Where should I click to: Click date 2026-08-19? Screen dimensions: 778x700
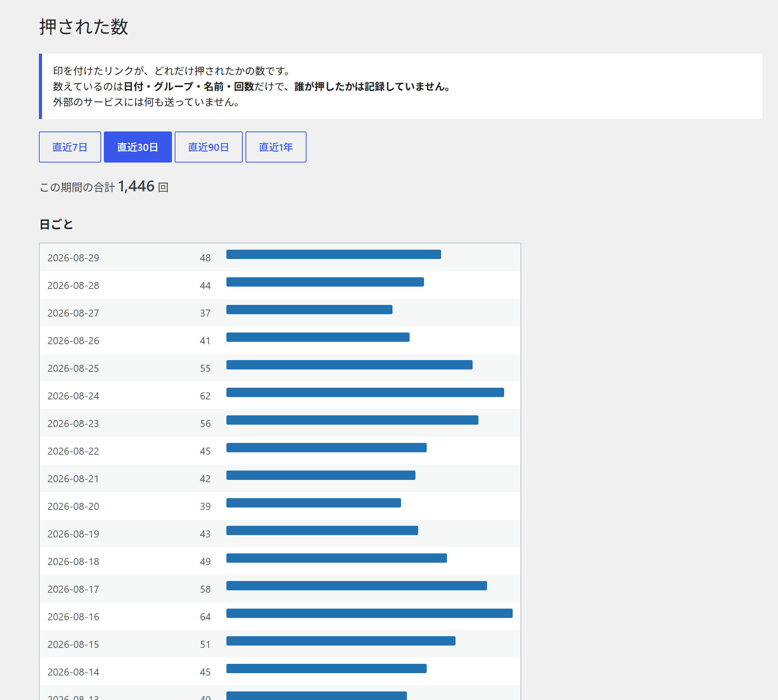pyautogui.click(x=73, y=534)
